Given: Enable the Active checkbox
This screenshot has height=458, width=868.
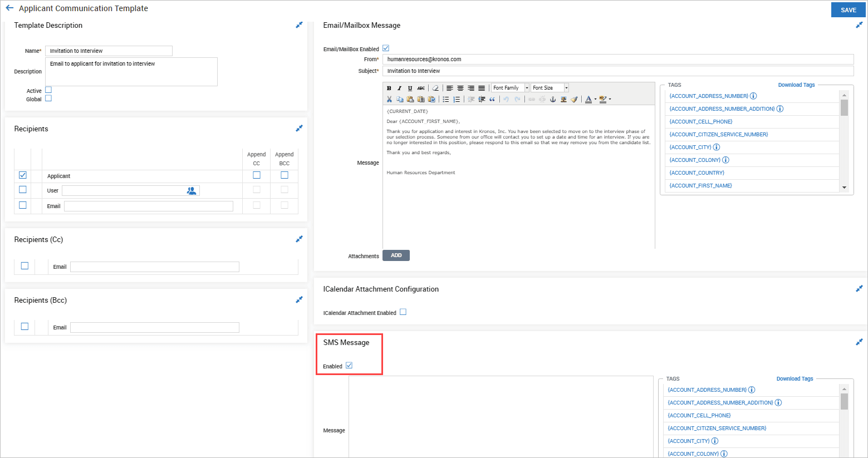Looking at the screenshot, I should (x=48, y=90).
